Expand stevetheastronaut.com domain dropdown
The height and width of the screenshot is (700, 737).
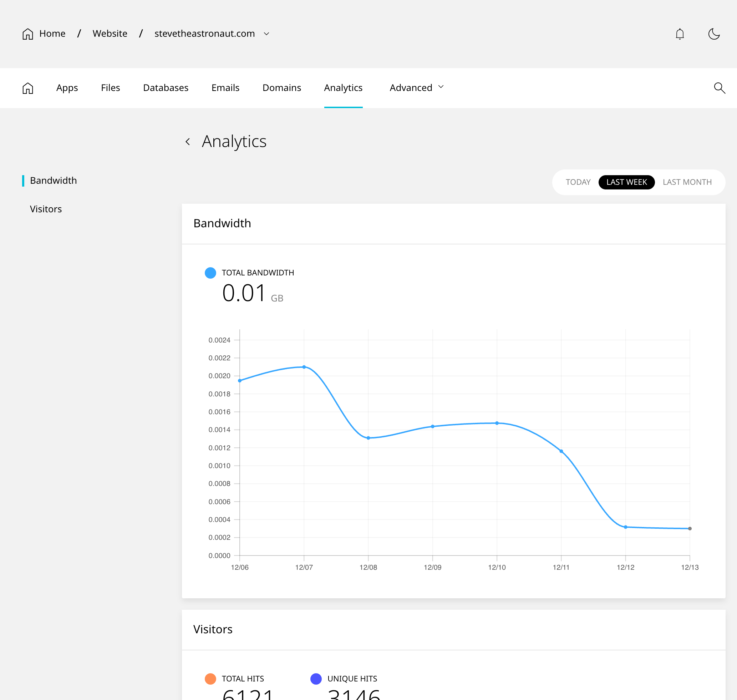pyautogui.click(x=266, y=34)
